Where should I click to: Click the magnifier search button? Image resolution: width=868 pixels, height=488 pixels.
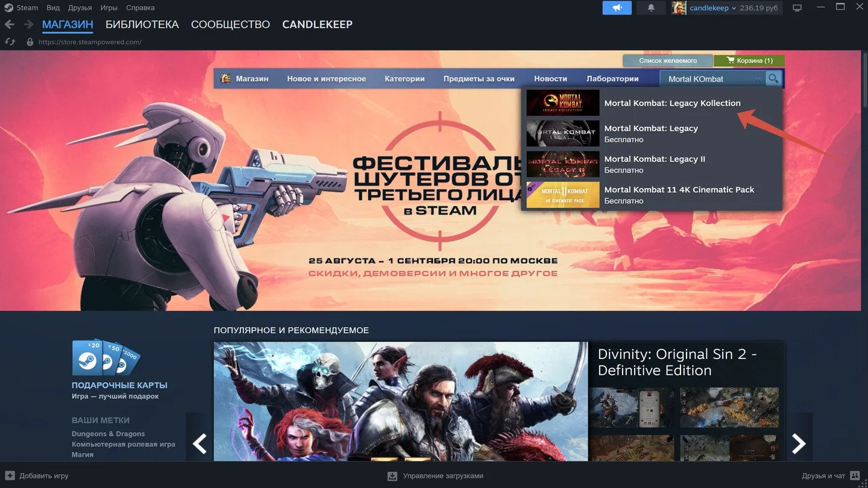(x=773, y=78)
